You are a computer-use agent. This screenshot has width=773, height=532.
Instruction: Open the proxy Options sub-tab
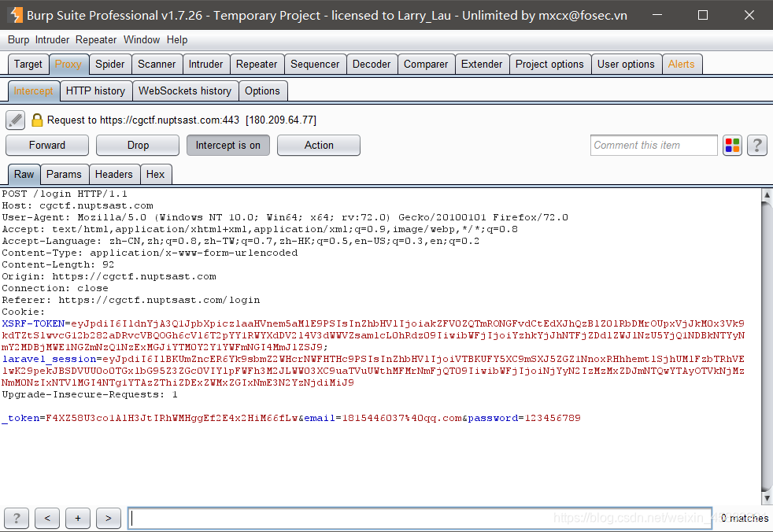(x=262, y=91)
